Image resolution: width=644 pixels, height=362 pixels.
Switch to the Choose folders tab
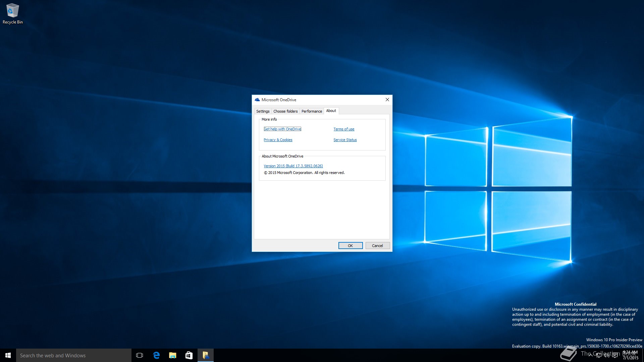coord(285,111)
